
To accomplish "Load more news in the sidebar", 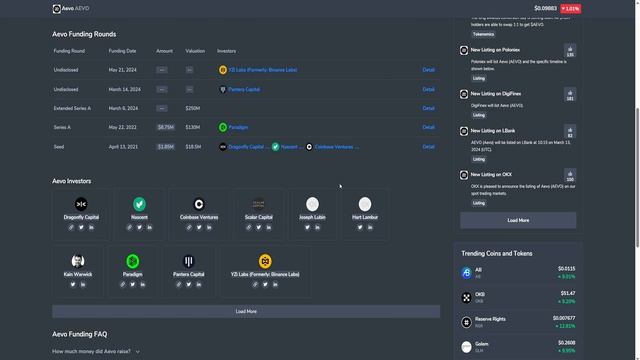I will 518,220.
